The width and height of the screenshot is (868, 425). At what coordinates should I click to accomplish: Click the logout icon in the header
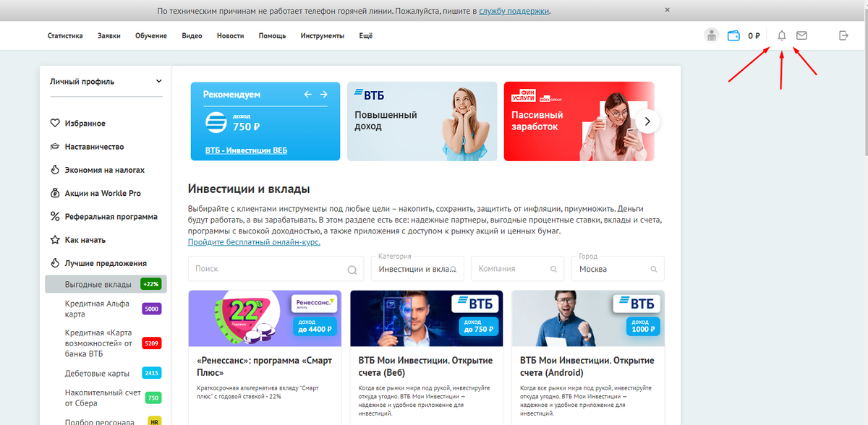pyautogui.click(x=843, y=35)
